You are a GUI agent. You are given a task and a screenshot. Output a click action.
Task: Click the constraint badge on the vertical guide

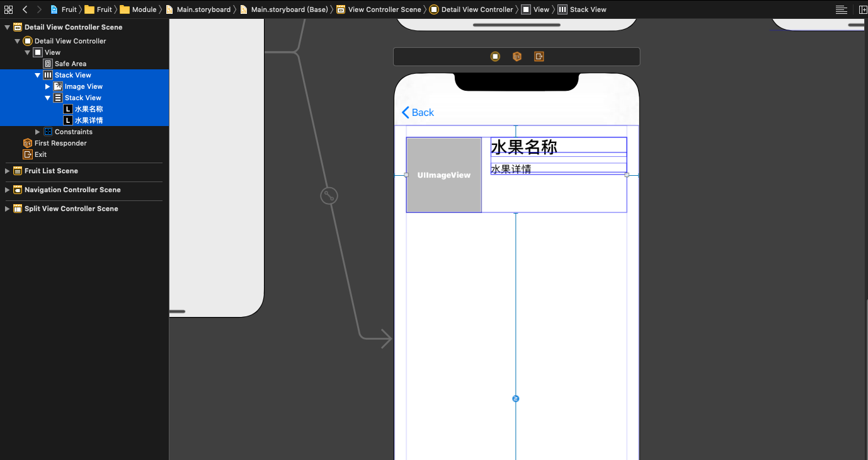pyautogui.click(x=516, y=399)
